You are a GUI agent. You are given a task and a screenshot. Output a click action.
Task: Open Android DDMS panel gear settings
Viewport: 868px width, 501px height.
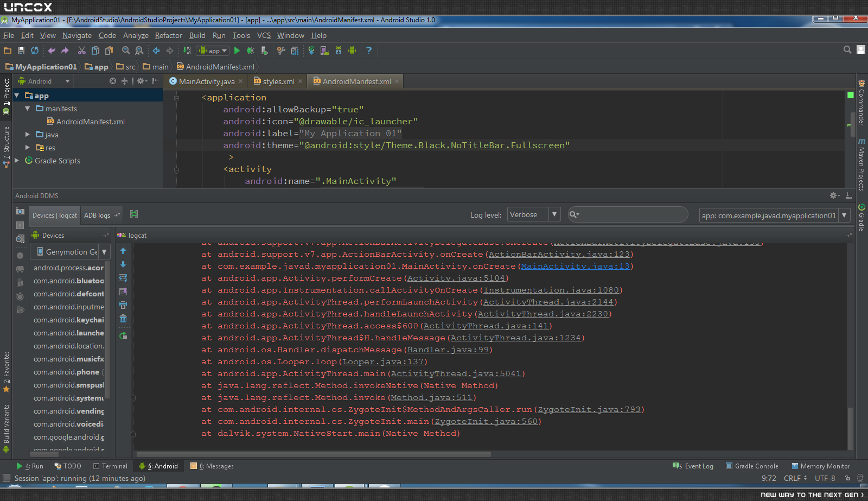coord(834,195)
